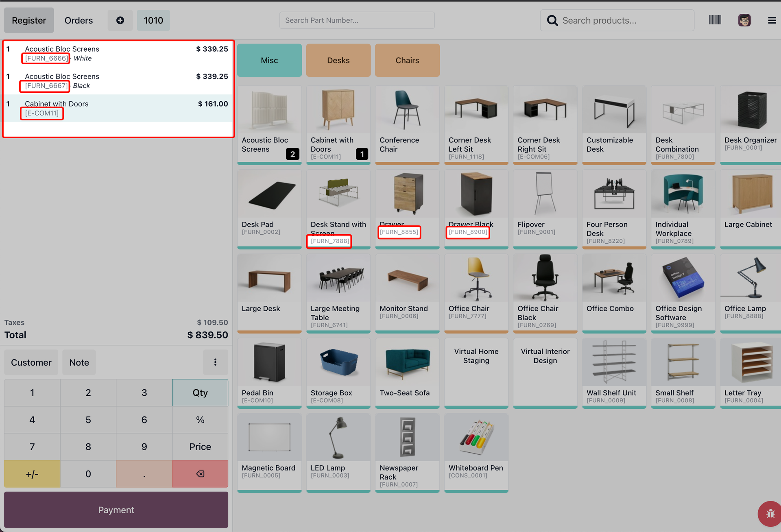Open the three-dot more actions menu
The image size is (781, 532).
[215, 362]
